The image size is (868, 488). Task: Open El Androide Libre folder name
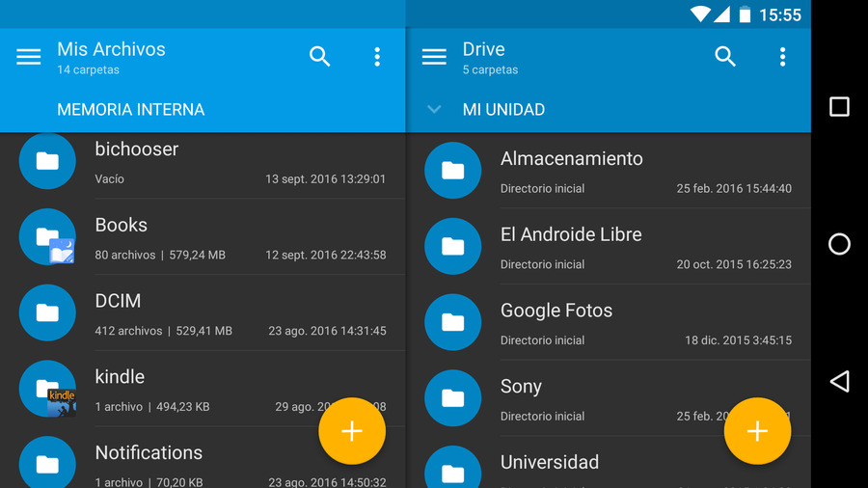coord(571,234)
